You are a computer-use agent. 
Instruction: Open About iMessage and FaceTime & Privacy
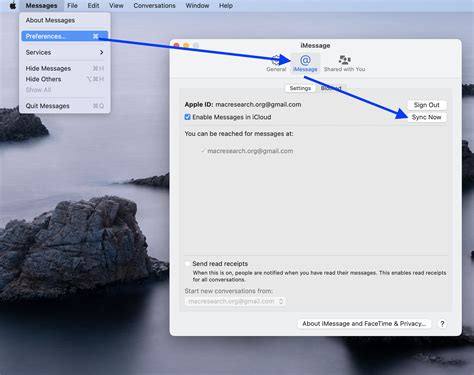pos(364,324)
